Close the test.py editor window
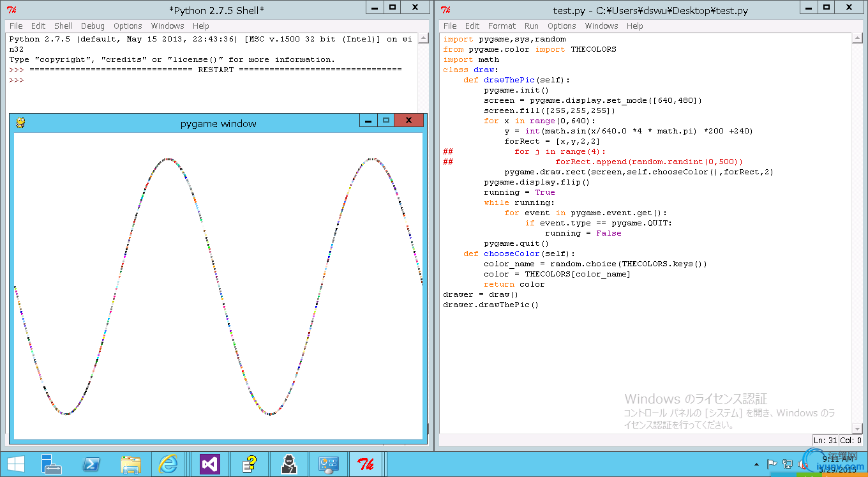868x477 pixels. pos(849,7)
